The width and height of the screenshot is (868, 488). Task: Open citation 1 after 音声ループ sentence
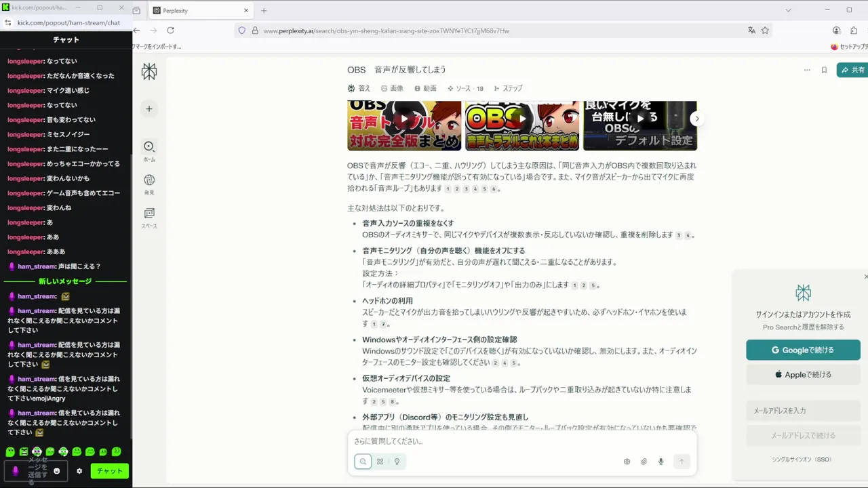click(448, 188)
